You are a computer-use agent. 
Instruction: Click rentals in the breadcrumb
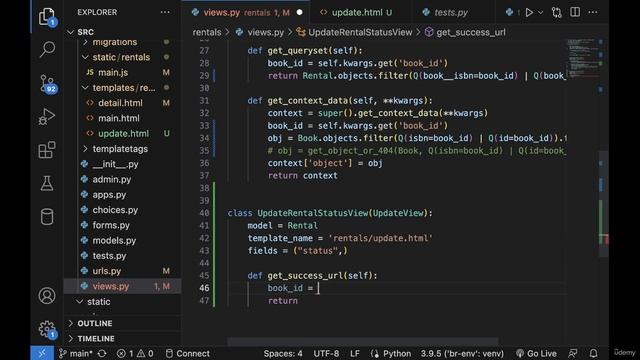(x=207, y=32)
